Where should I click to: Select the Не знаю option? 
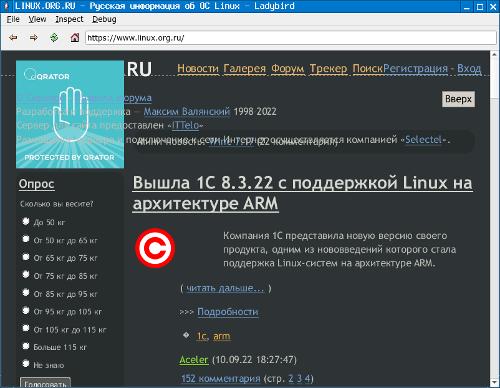[26, 364]
